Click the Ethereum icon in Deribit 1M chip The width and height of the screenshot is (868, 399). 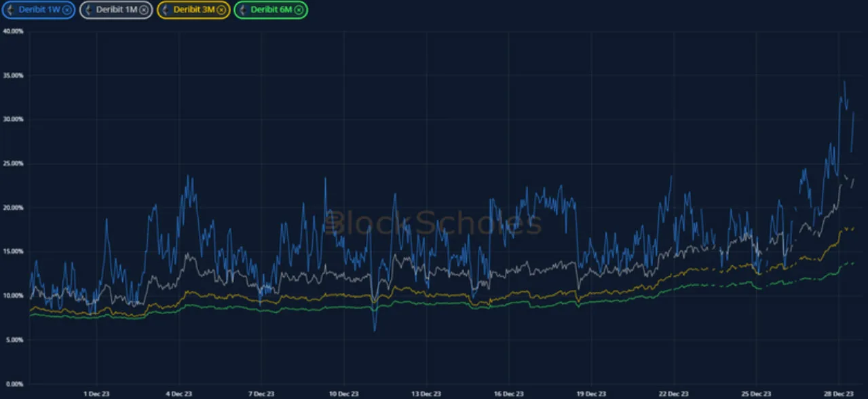coord(88,9)
